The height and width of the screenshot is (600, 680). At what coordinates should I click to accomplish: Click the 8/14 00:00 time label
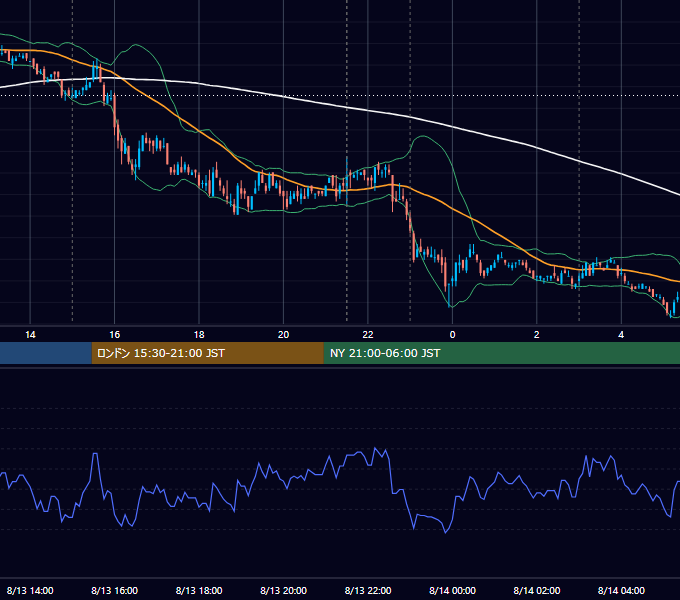tap(452, 590)
